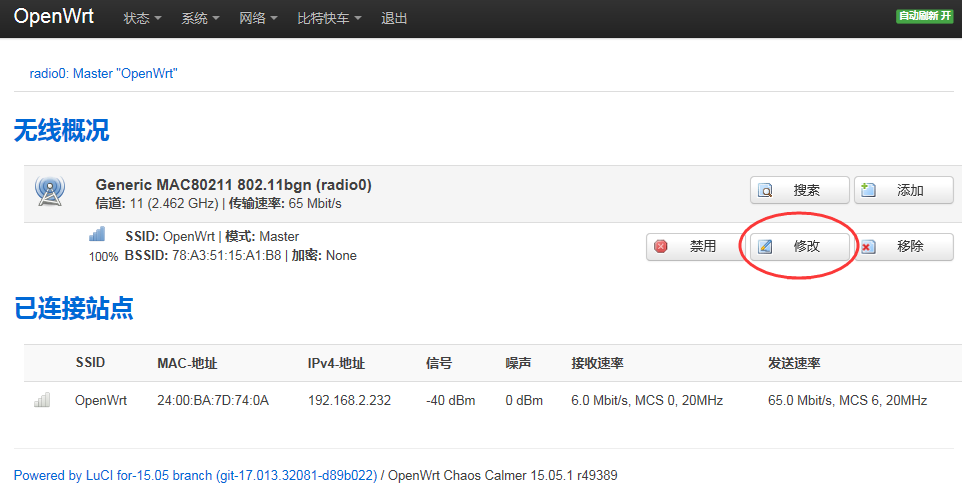Click the 添加 button for radio0
This screenshot has width=962, height=485.
(x=904, y=190)
